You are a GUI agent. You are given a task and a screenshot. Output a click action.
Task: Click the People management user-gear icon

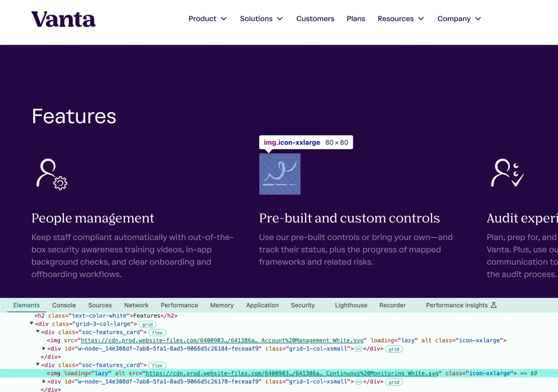point(52,174)
